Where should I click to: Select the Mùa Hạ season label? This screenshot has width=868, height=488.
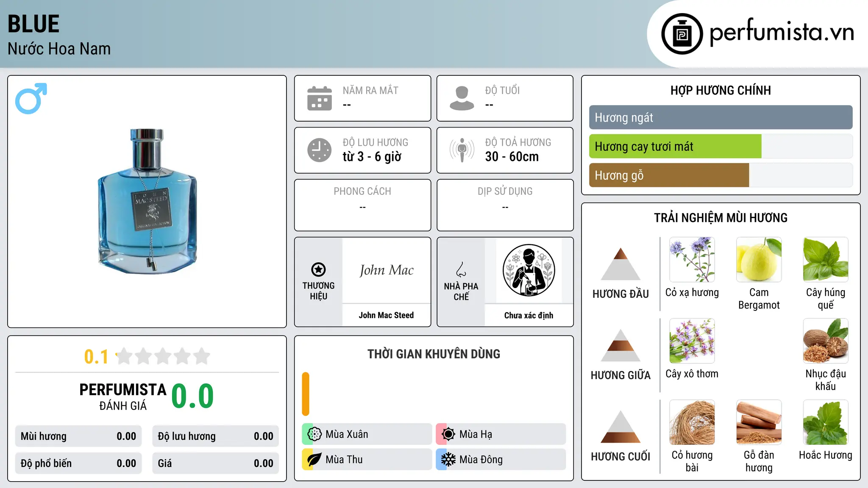point(476,434)
